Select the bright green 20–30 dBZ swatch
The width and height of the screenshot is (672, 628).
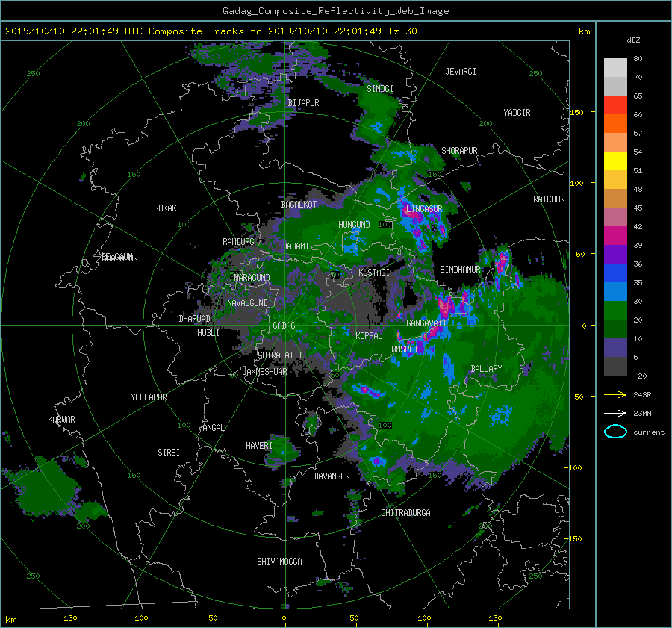(615, 311)
